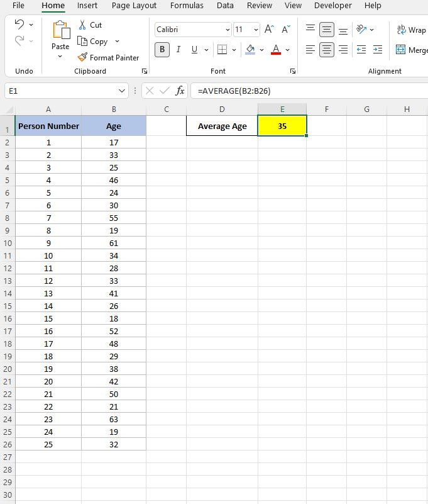Click the blue Age header cell

(x=114, y=126)
